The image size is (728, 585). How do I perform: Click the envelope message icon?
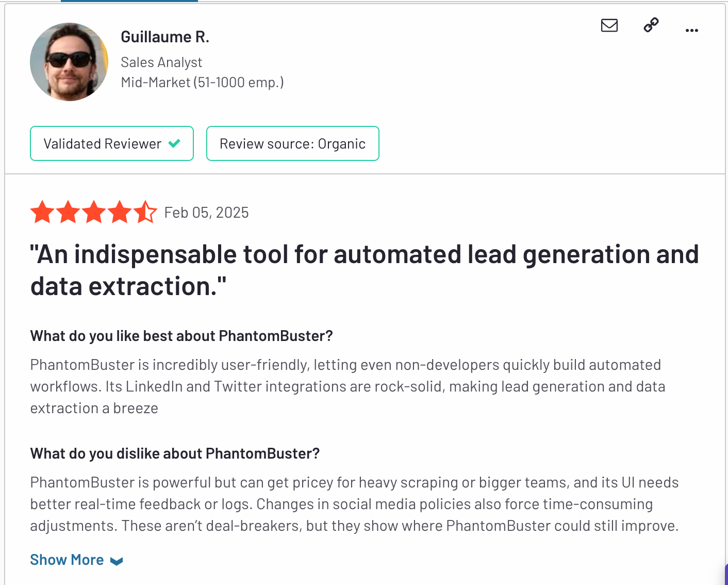click(x=609, y=25)
